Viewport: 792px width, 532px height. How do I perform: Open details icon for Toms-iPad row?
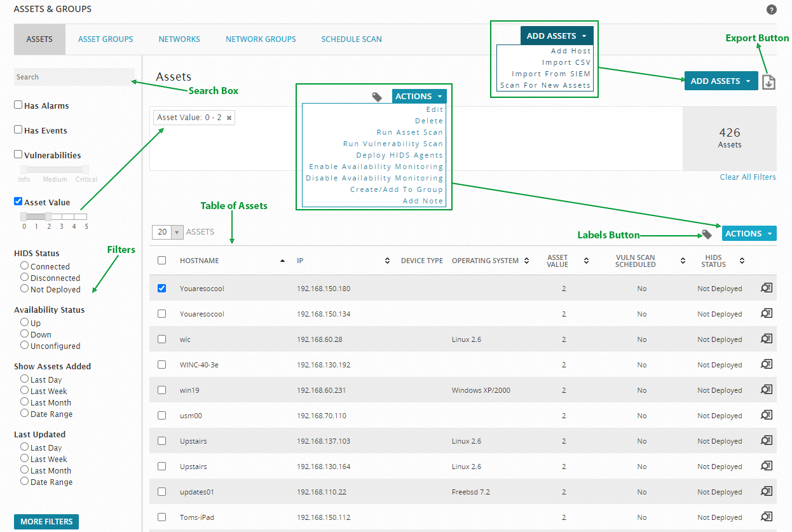pos(767,517)
